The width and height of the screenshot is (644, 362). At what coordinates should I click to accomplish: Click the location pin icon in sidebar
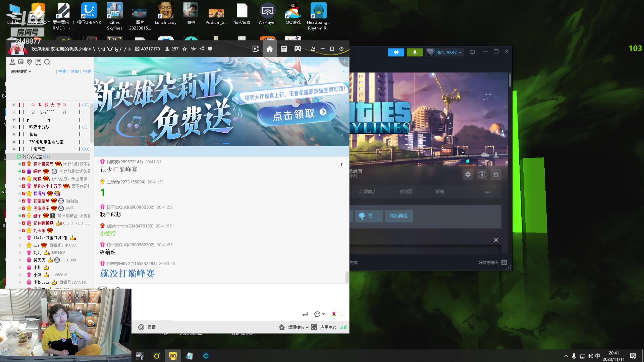[x=30, y=62]
